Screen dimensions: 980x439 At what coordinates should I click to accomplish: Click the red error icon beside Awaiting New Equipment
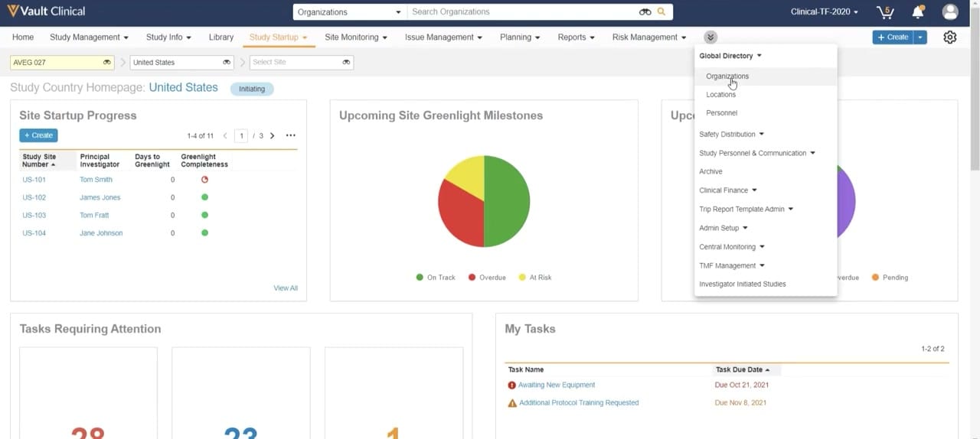512,385
